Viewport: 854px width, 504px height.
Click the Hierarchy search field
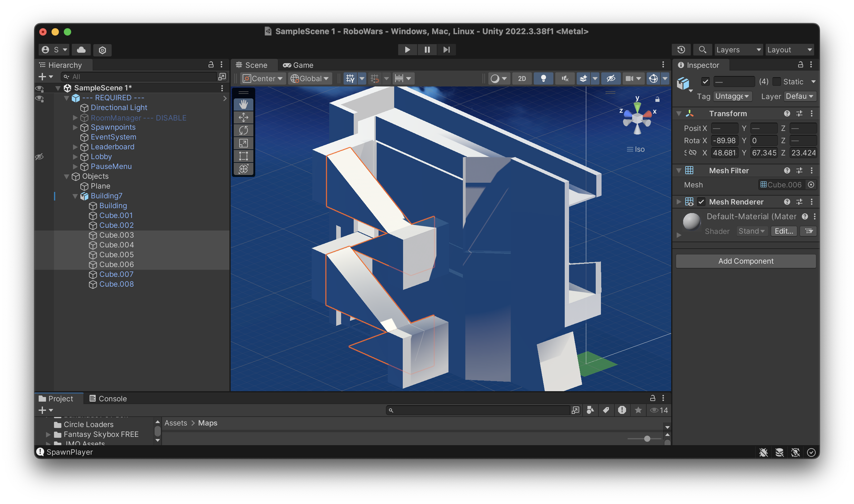point(139,77)
